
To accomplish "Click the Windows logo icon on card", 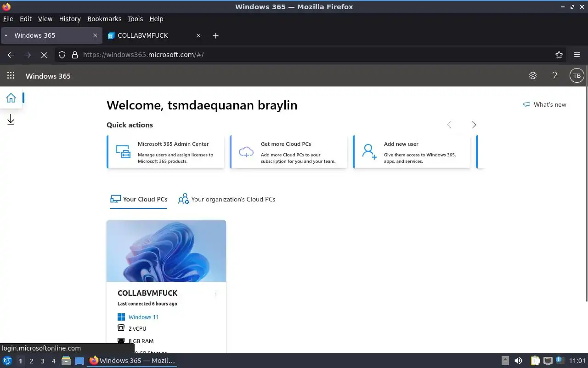I will click(121, 317).
